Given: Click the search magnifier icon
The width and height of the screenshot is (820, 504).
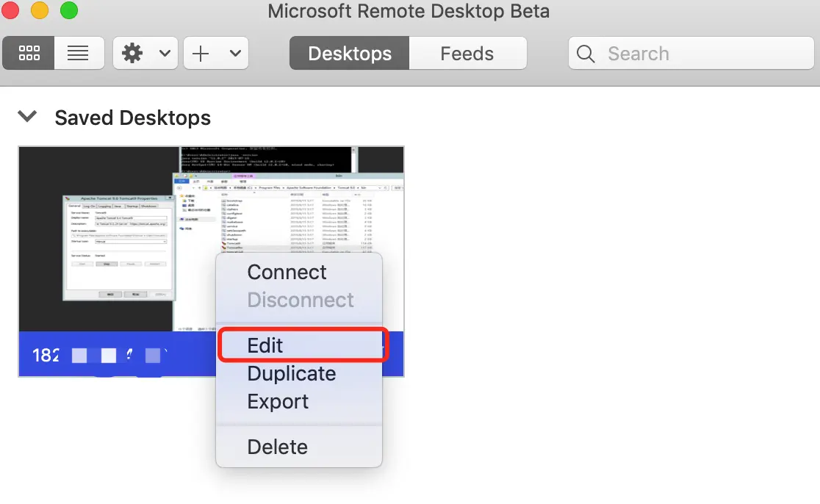Looking at the screenshot, I should pos(585,54).
